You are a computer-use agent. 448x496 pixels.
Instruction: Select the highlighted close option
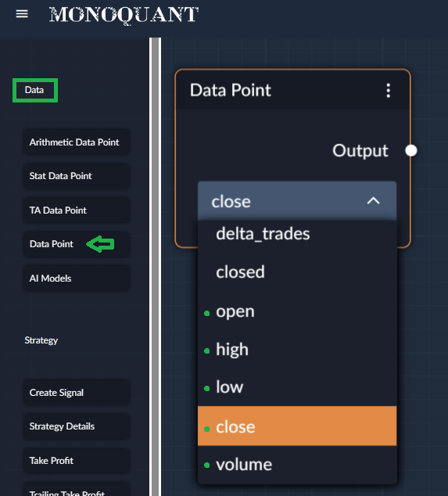tap(297, 426)
